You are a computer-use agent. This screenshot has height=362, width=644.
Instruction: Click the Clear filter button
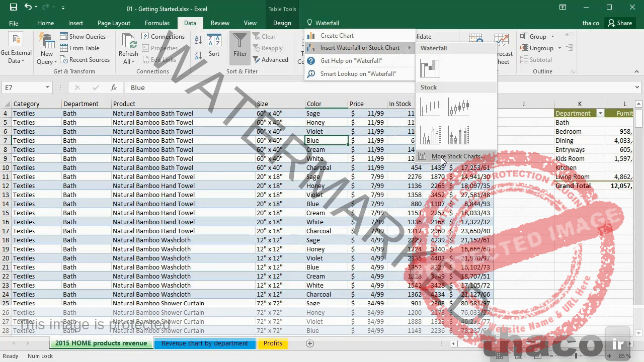click(x=264, y=36)
